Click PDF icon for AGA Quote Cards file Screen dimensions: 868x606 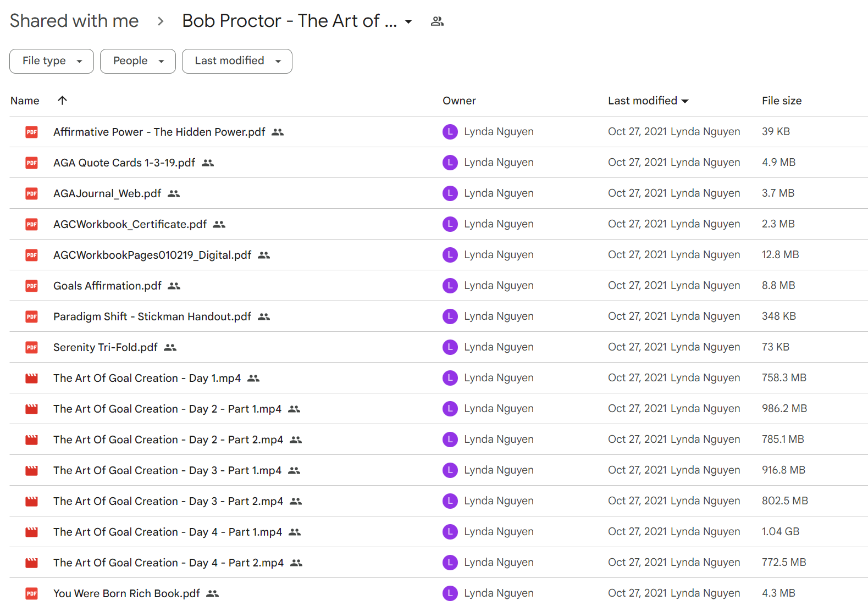[32, 163]
